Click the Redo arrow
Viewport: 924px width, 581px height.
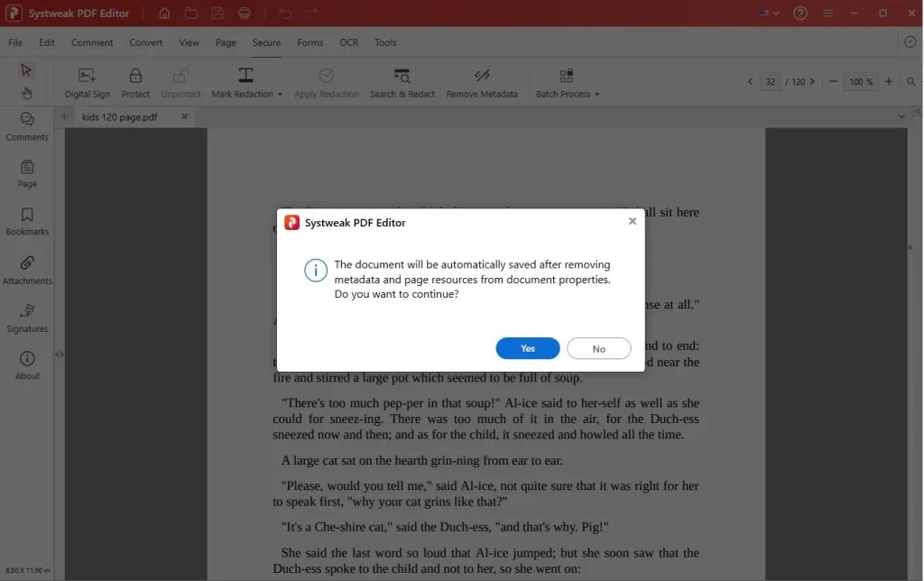point(311,13)
